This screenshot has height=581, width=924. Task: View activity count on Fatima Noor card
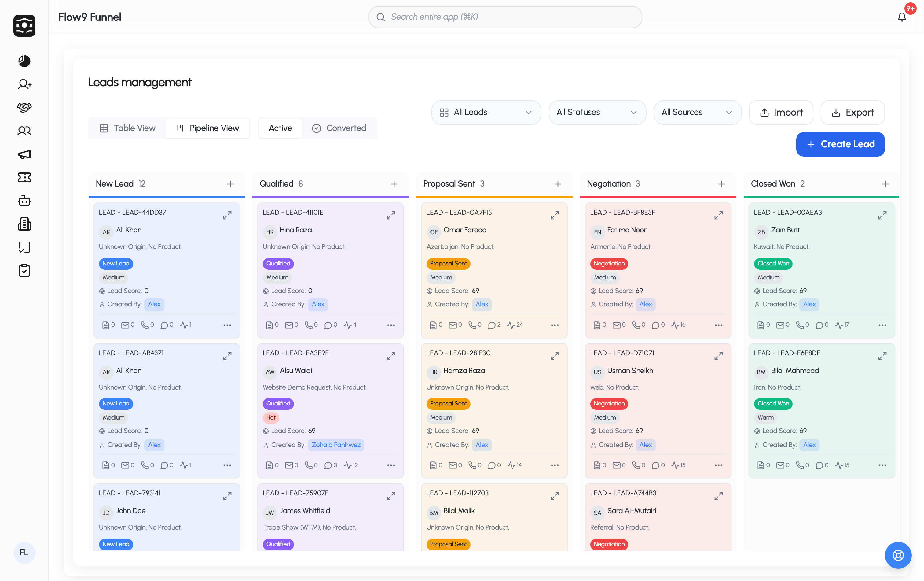click(678, 325)
